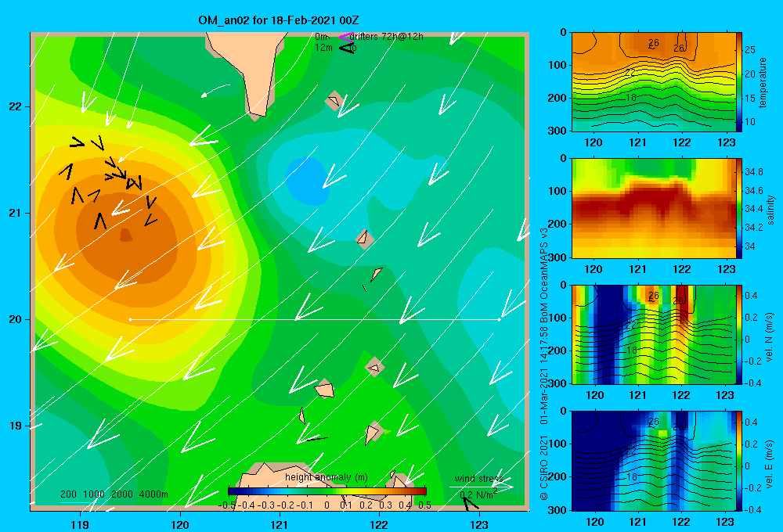Click the '200' bathymetry contour legend
Viewport: 783px width, 532px height.
(68, 494)
